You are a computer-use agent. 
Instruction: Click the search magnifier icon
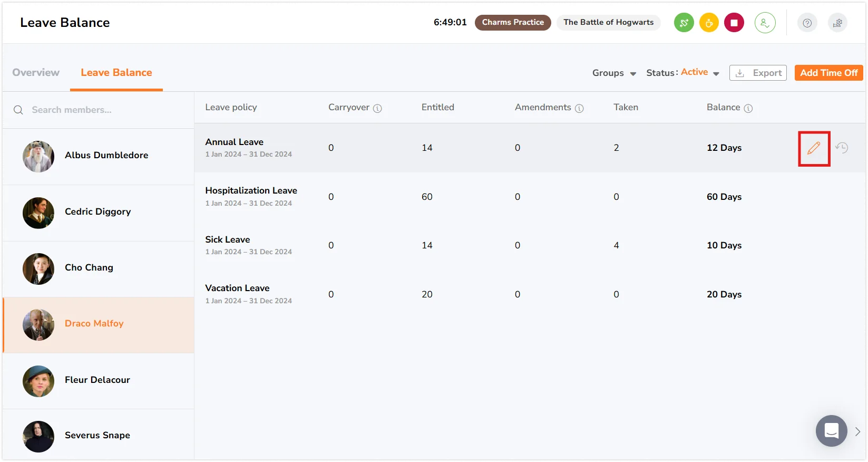(x=18, y=110)
